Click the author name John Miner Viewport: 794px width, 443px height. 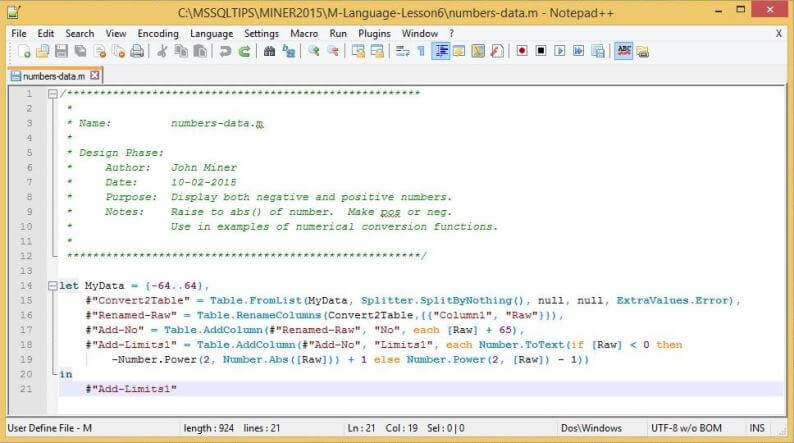pos(204,168)
